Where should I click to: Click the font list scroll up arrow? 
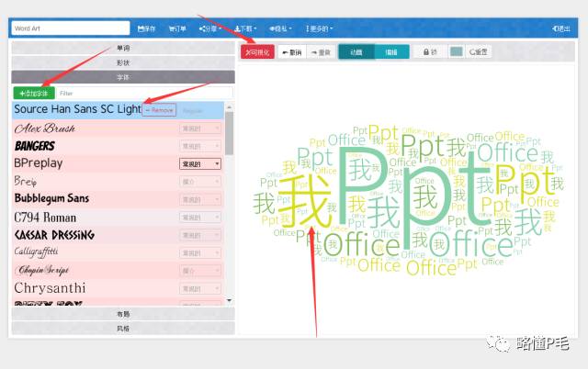click(229, 106)
